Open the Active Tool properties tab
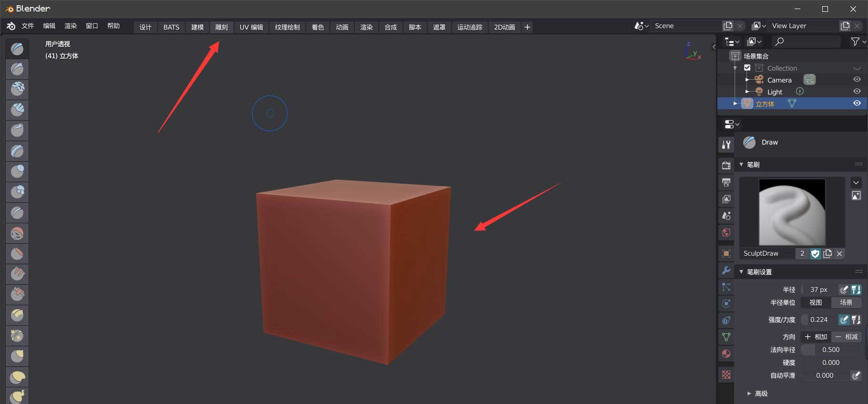 pos(726,145)
